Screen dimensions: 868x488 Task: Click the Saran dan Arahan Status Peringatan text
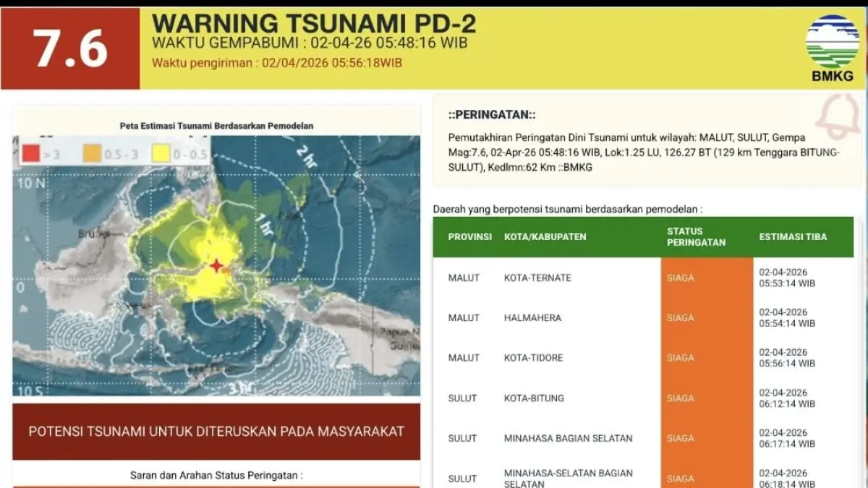(x=216, y=475)
